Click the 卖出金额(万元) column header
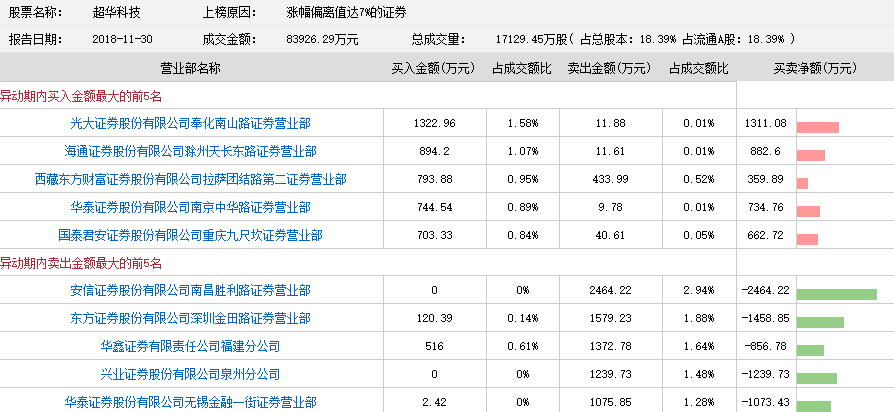This screenshot has width=894, height=412. click(x=609, y=69)
